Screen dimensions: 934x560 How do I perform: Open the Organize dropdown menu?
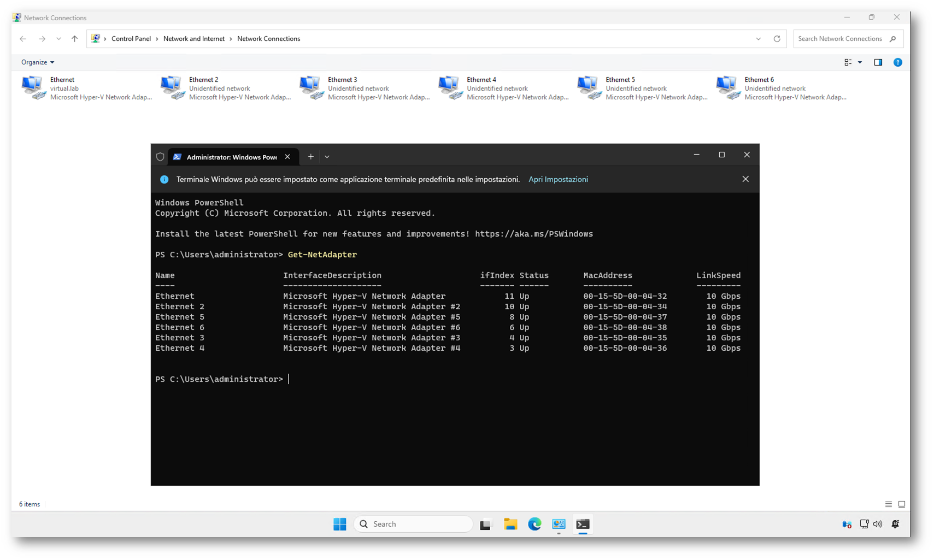pyautogui.click(x=37, y=62)
